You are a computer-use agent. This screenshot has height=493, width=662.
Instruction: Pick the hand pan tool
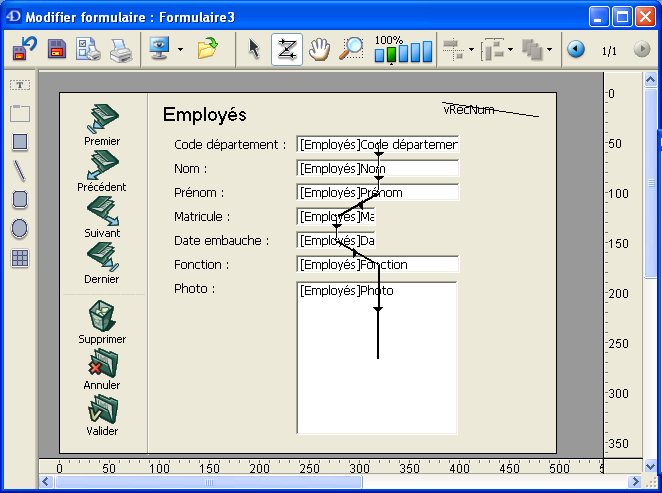319,49
